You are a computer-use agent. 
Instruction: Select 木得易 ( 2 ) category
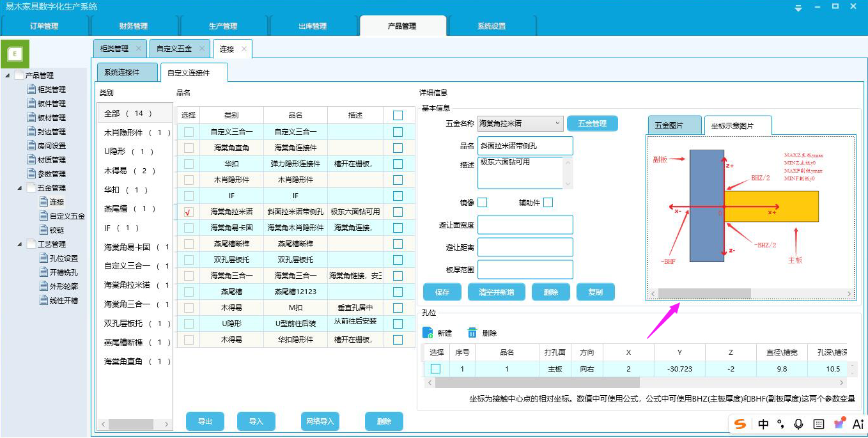(136, 171)
